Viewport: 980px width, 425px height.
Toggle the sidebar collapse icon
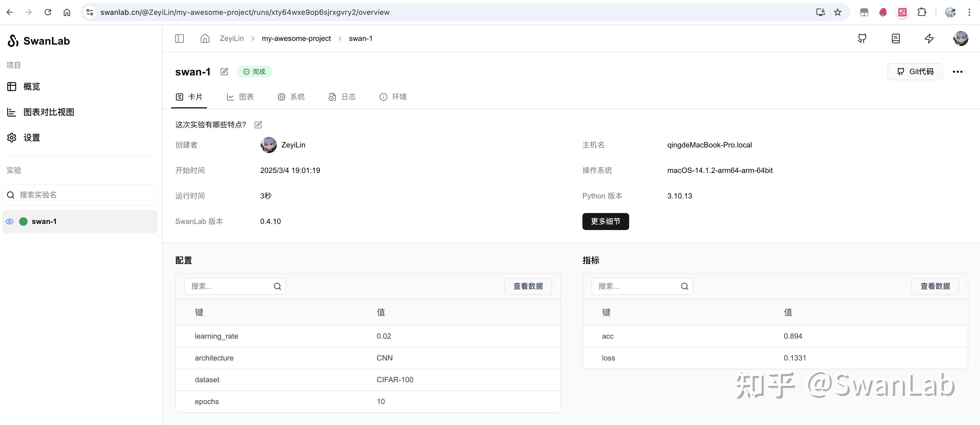point(180,39)
